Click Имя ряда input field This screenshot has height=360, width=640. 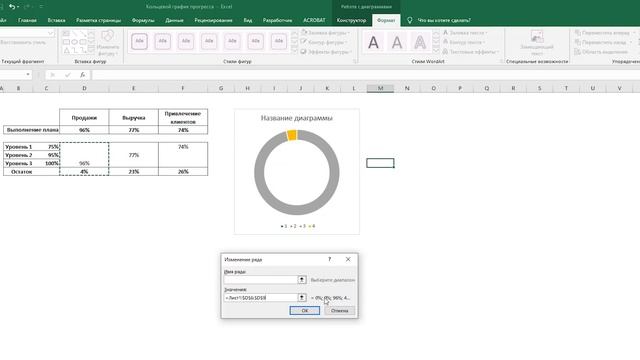tap(260, 280)
